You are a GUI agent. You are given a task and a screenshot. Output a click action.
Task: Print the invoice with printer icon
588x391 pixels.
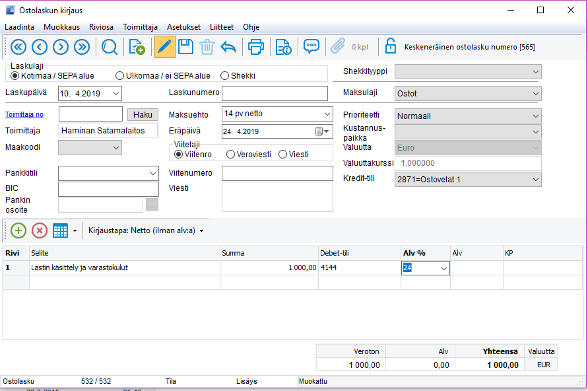coord(255,47)
